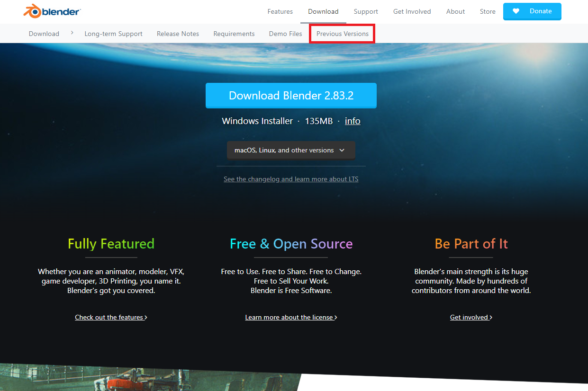The image size is (588, 391).
Task: Follow the Check out the features link
Action: coord(111,317)
